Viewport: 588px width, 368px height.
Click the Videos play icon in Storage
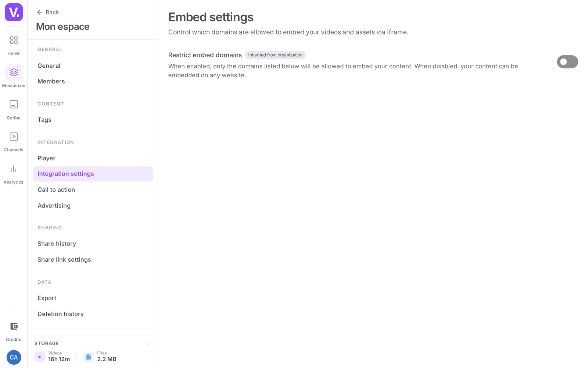coord(40,357)
